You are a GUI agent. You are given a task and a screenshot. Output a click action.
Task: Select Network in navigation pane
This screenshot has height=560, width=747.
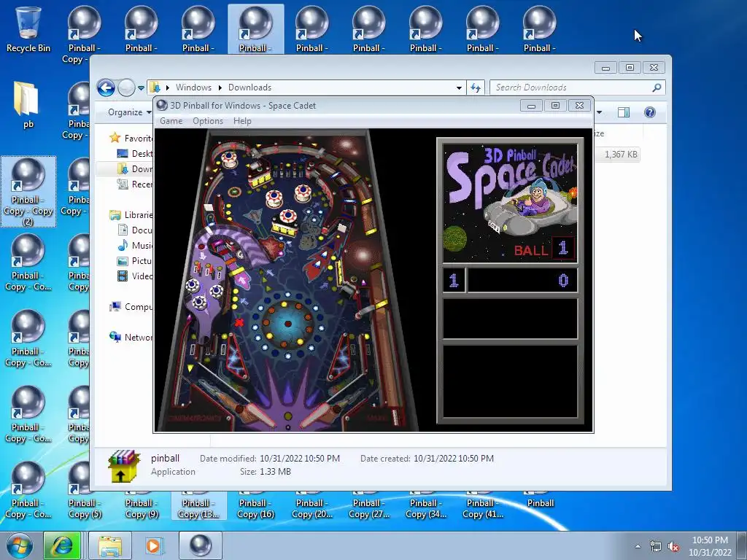click(131, 337)
